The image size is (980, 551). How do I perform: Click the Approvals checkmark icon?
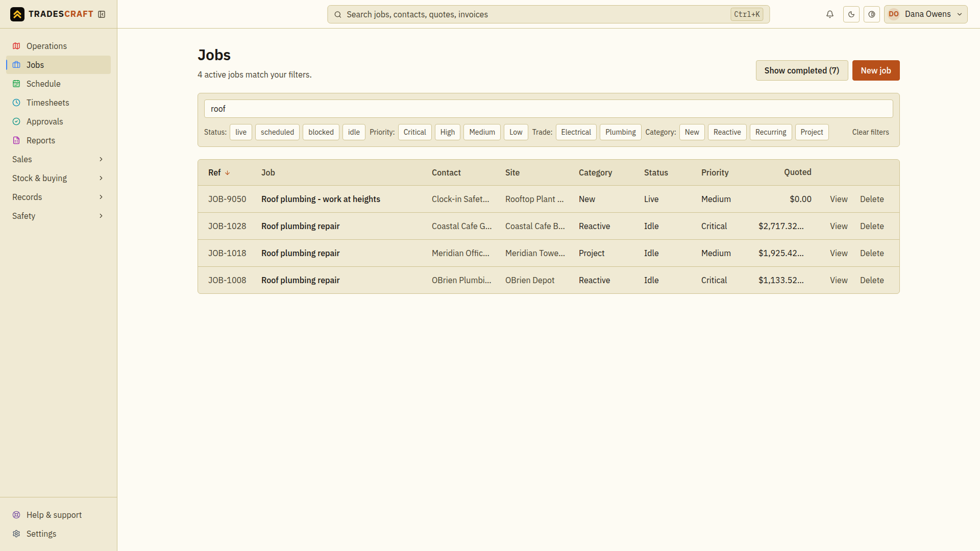[x=16, y=121]
